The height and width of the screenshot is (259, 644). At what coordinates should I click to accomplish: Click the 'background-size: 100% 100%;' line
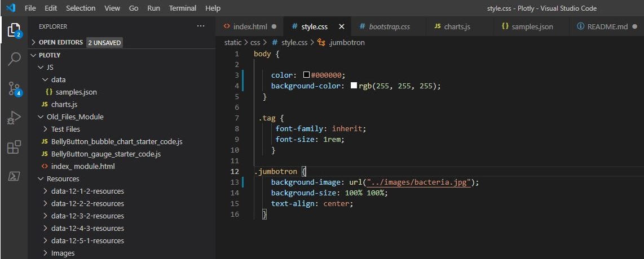tap(329, 193)
